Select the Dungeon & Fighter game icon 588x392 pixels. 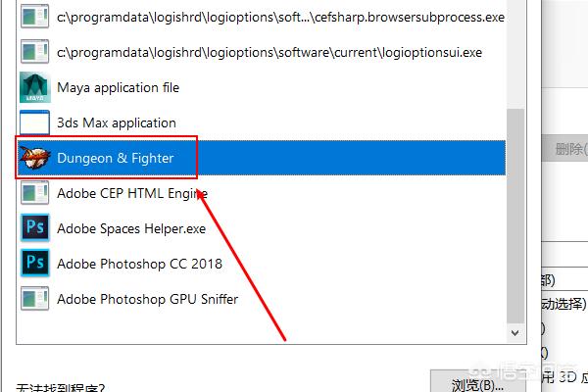35,158
